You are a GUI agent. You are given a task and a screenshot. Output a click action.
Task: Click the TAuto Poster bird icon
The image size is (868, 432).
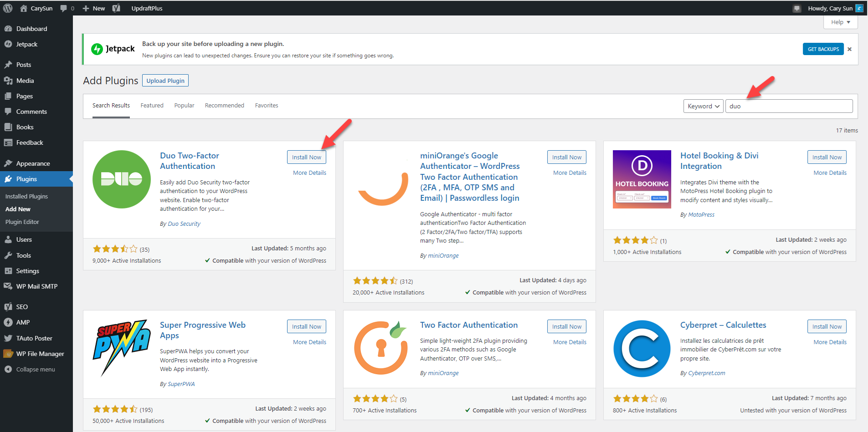coord(8,338)
